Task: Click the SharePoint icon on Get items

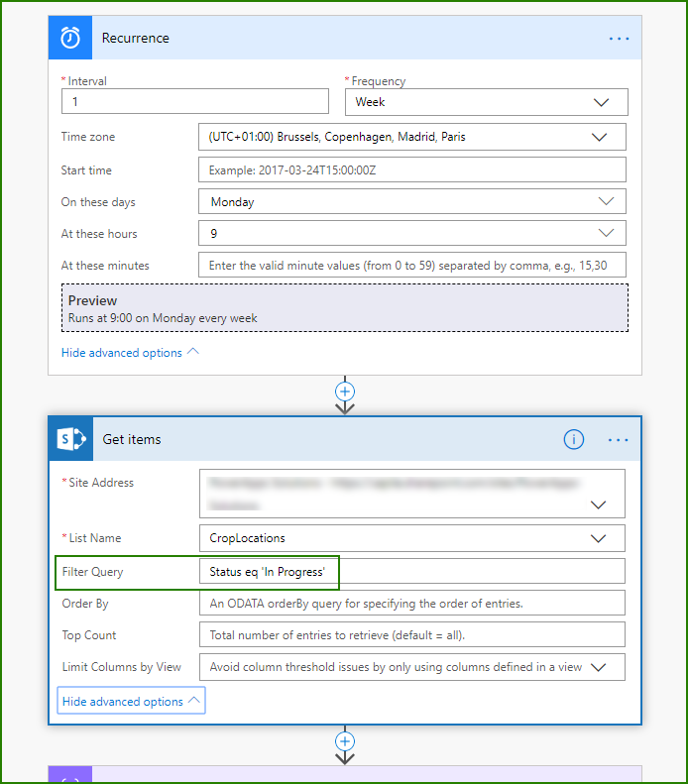Action: tap(71, 439)
